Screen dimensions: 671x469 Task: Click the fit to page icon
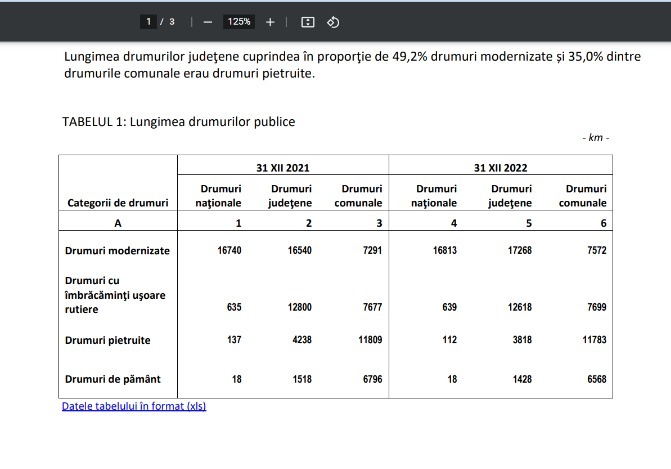[308, 22]
